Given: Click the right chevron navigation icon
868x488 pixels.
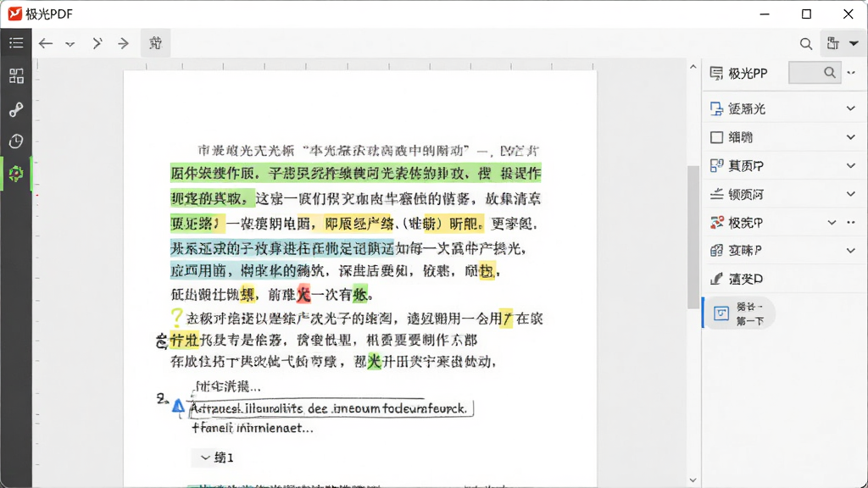Looking at the screenshot, I should [97, 43].
